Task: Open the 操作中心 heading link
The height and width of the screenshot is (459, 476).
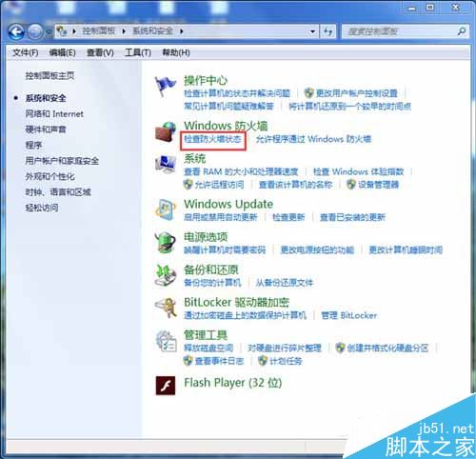Action: coord(206,80)
